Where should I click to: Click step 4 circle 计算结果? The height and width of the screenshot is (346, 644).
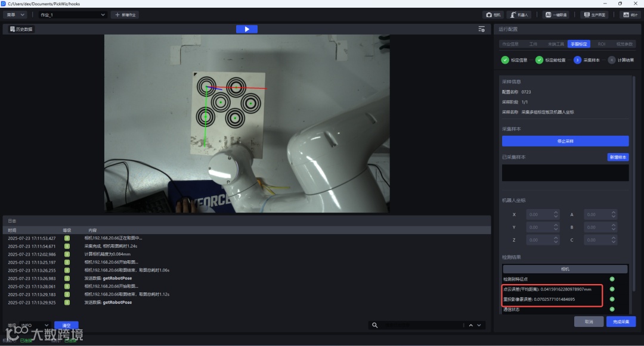(612, 60)
